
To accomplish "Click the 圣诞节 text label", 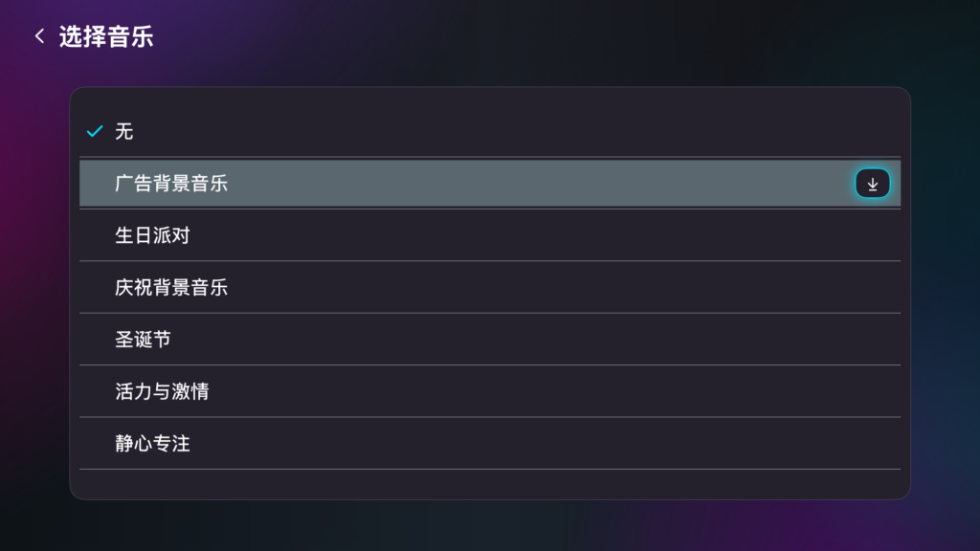I will (143, 340).
